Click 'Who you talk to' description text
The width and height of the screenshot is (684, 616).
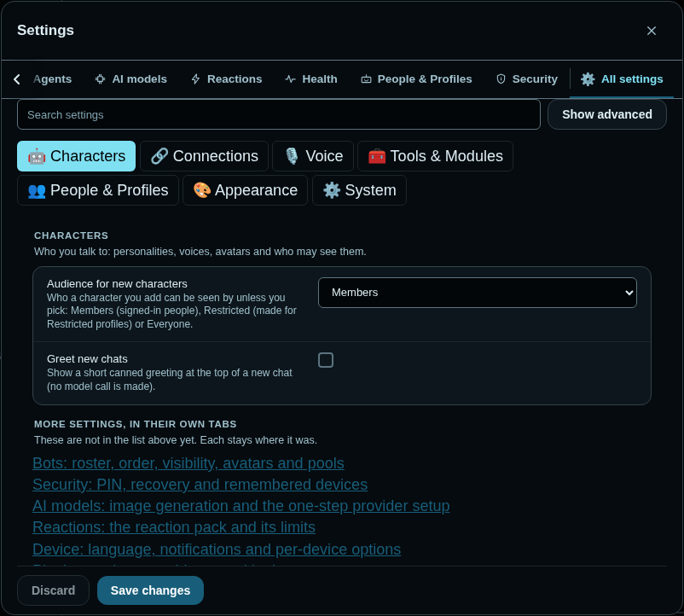point(200,252)
